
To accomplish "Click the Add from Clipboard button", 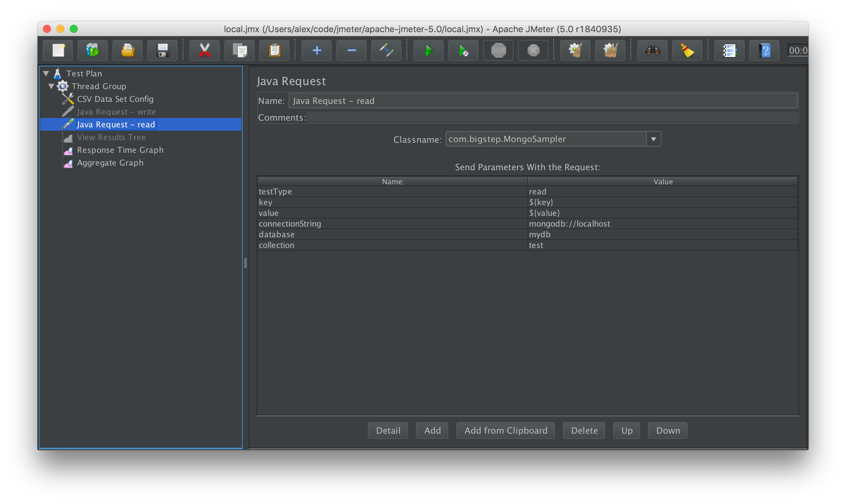I will tap(505, 430).
